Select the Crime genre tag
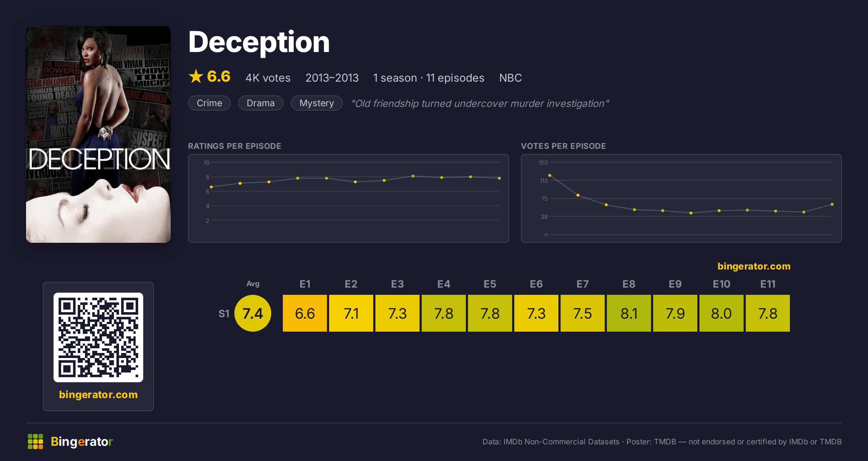Image resolution: width=868 pixels, height=461 pixels. click(x=209, y=103)
